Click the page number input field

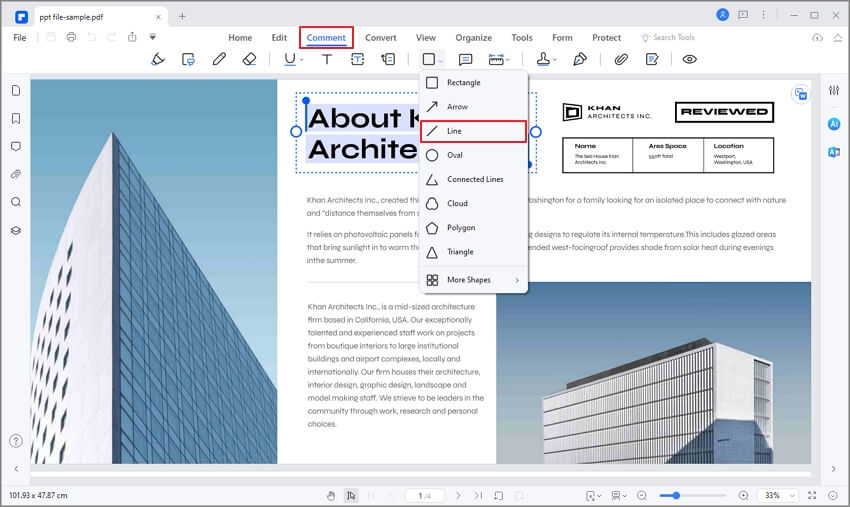pos(424,496)
